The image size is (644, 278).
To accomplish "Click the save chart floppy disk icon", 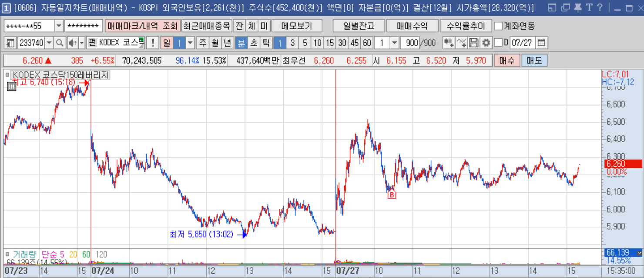I will click(x=474, y=43).
